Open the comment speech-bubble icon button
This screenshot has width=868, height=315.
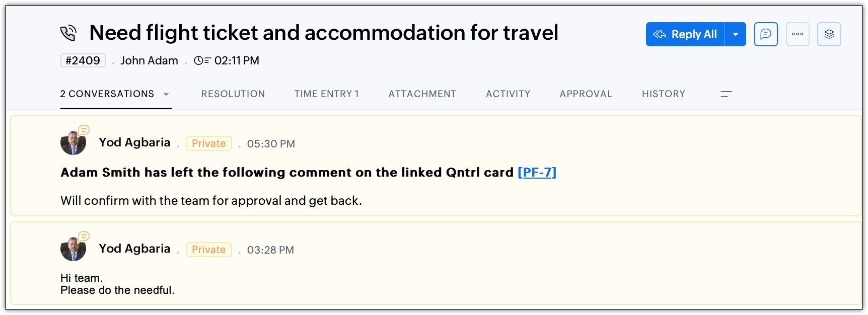point(766,34)
